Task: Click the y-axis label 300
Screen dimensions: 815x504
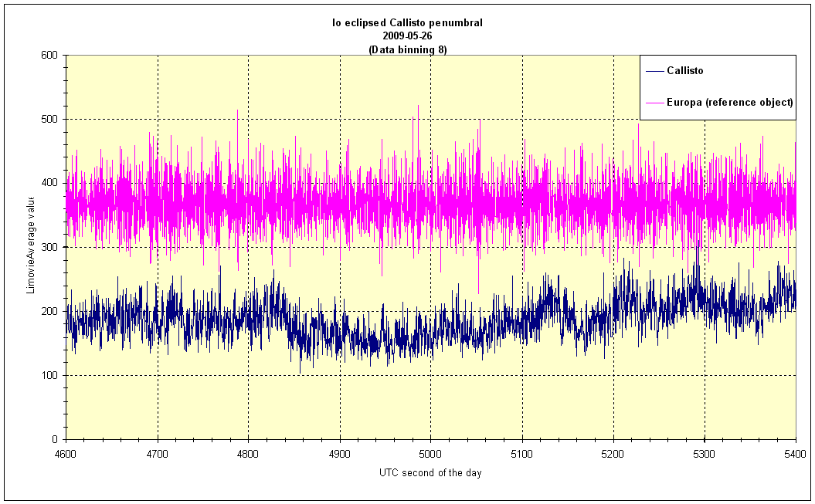Action: coord(49,247)
